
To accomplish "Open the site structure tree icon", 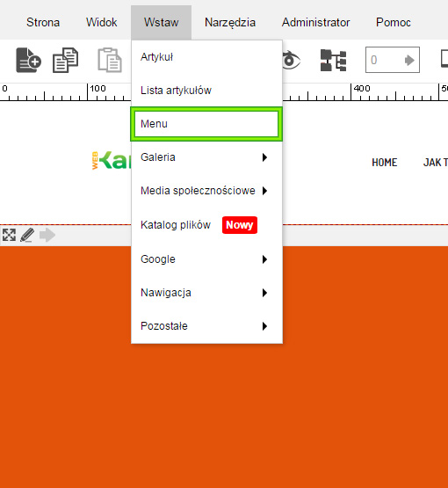I will click(333, 61).
